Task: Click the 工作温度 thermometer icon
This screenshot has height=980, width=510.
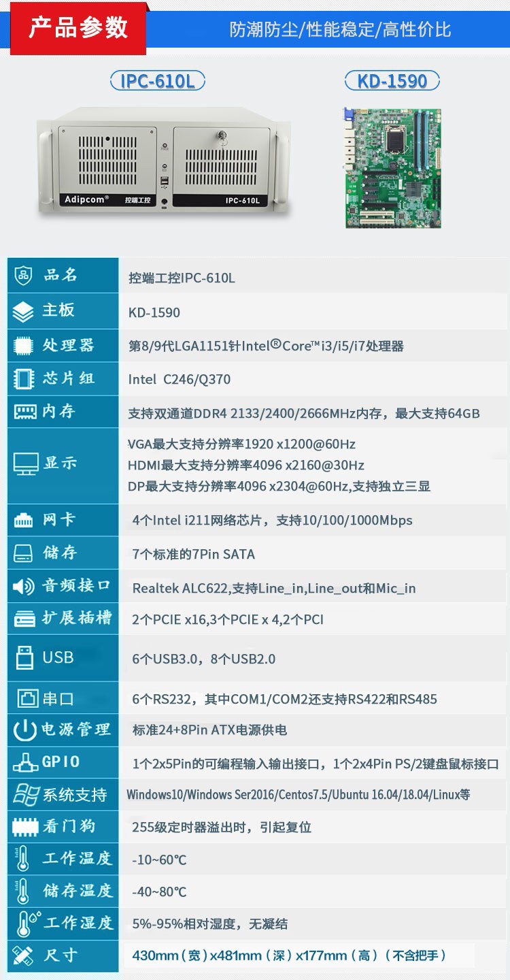Action: 23,859
